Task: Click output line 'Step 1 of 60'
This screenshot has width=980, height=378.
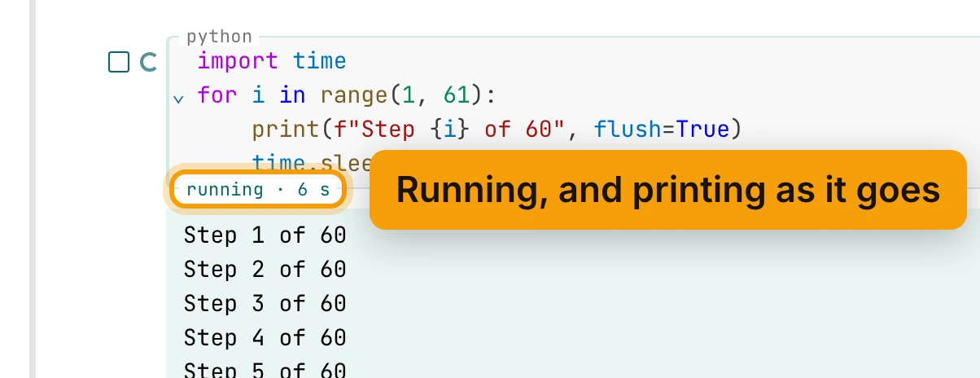Action: [x=265, y=235]
